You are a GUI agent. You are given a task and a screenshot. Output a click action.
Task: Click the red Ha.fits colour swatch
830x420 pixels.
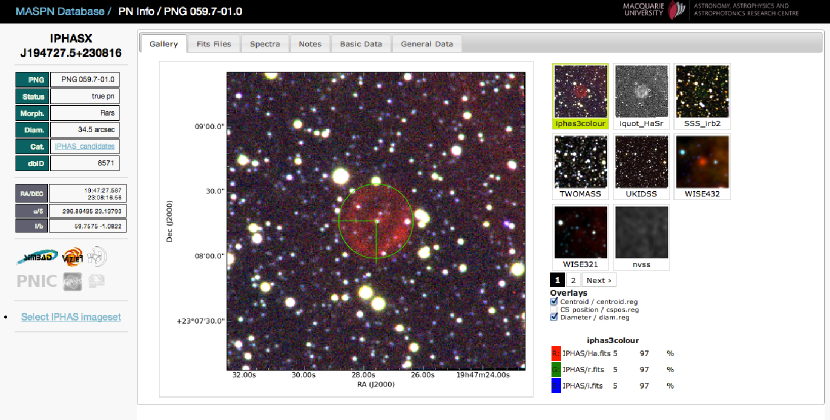[556, 352]
